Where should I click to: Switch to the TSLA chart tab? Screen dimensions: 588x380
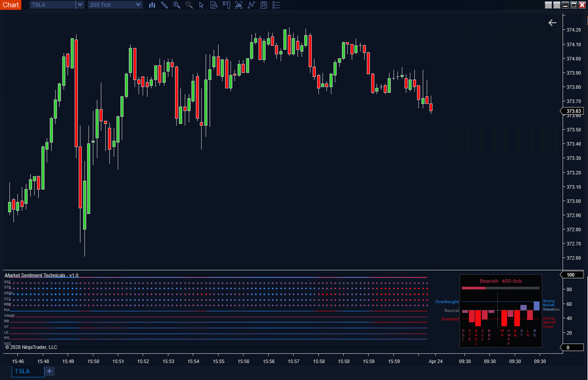click(x=28, y=371)
